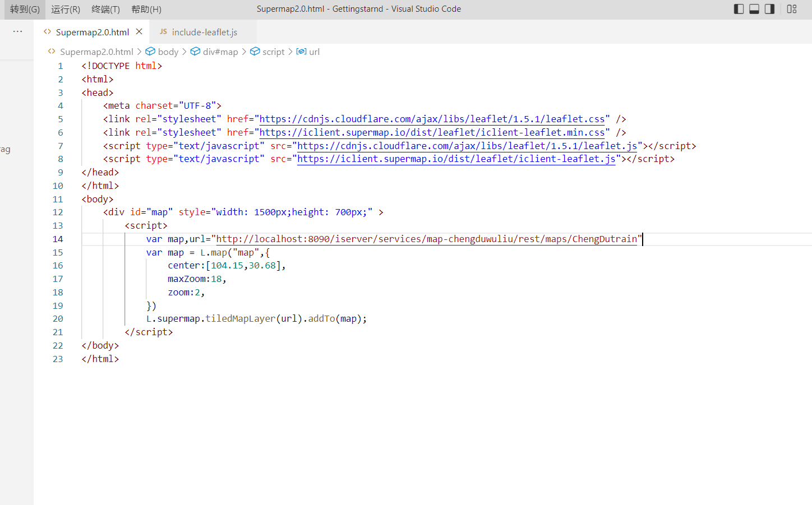Open the leaflet.css cloudflare link on line 5

(432, 119)
